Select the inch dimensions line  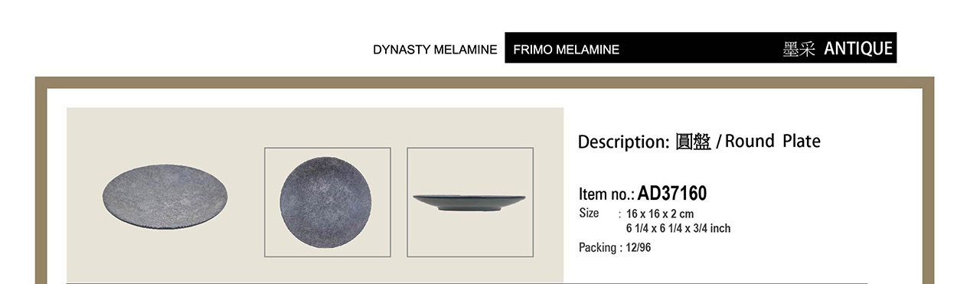tap(678, 228)
